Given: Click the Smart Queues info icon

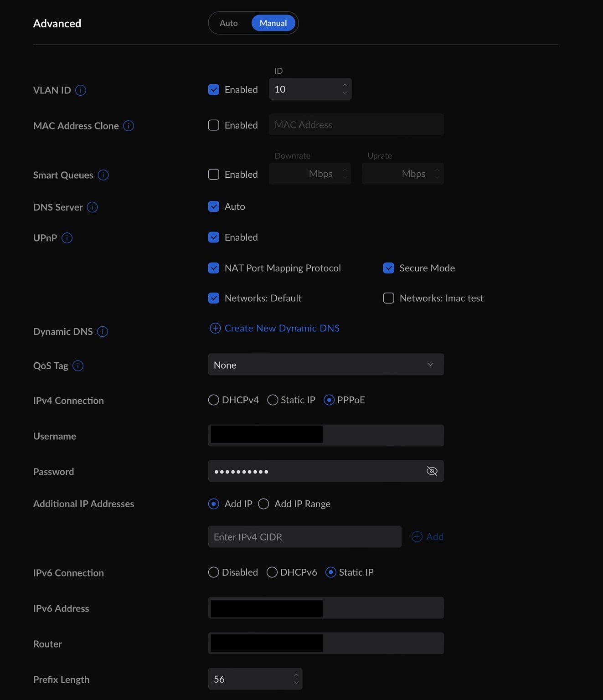Looking at the screenshot, I should coord(103,175).
